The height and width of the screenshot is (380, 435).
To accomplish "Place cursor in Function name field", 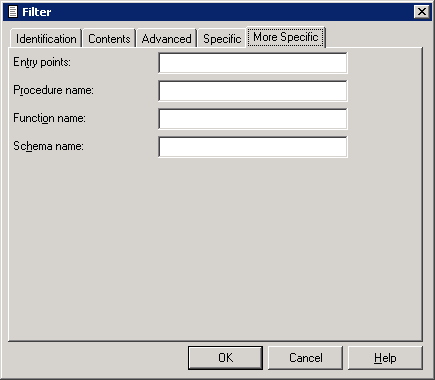I will click(253, 119).
